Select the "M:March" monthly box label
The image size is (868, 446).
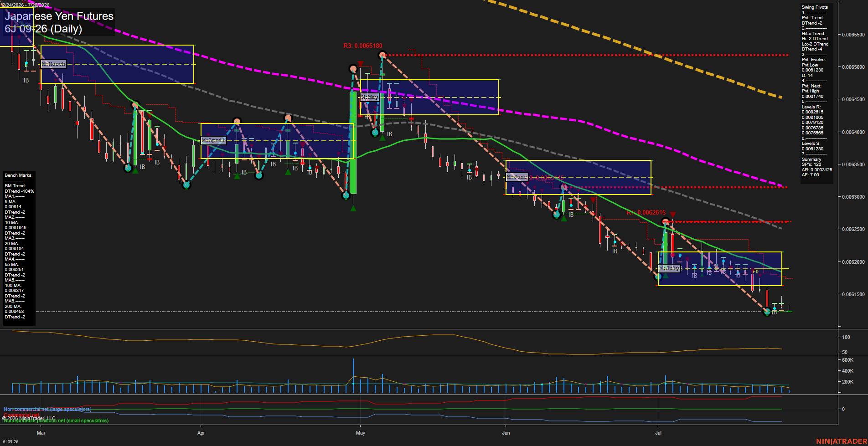pyautogui.click(x=53, y=64)
